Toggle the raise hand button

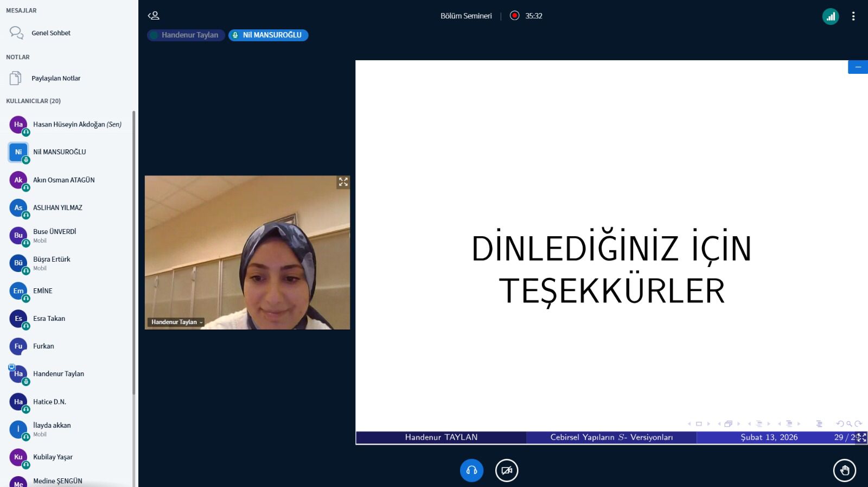click(844, 470)
